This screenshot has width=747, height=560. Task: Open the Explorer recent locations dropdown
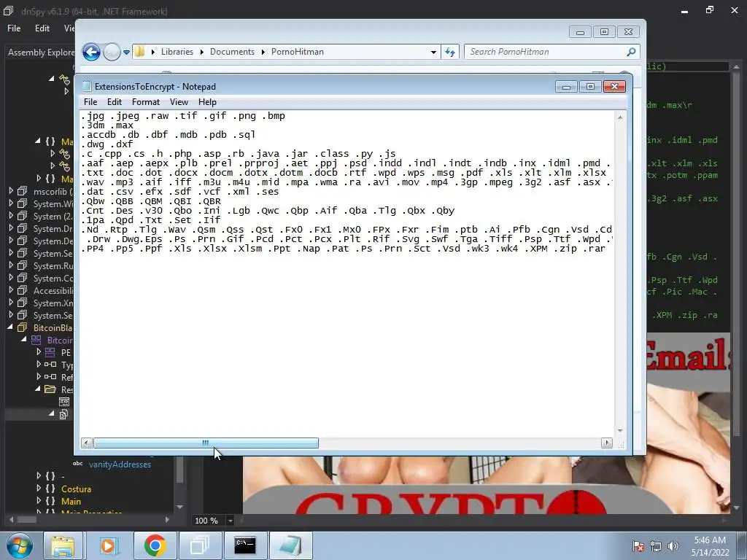[126, 52]
